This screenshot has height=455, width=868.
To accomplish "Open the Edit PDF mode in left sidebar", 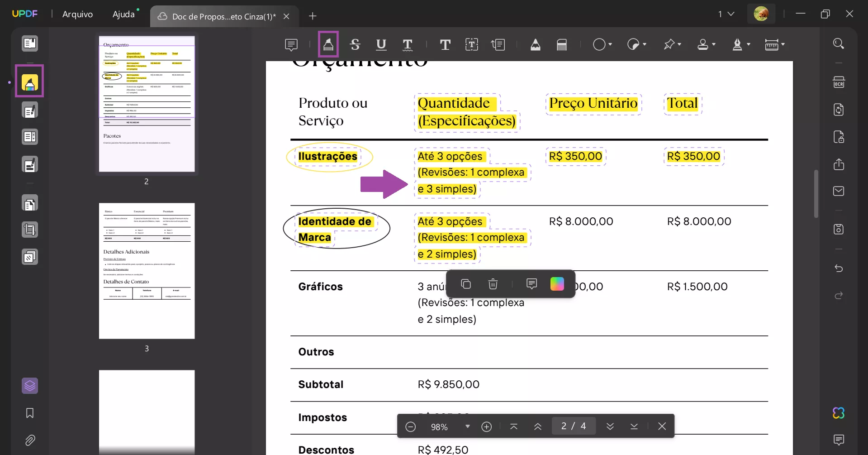I will coord(30,110).
